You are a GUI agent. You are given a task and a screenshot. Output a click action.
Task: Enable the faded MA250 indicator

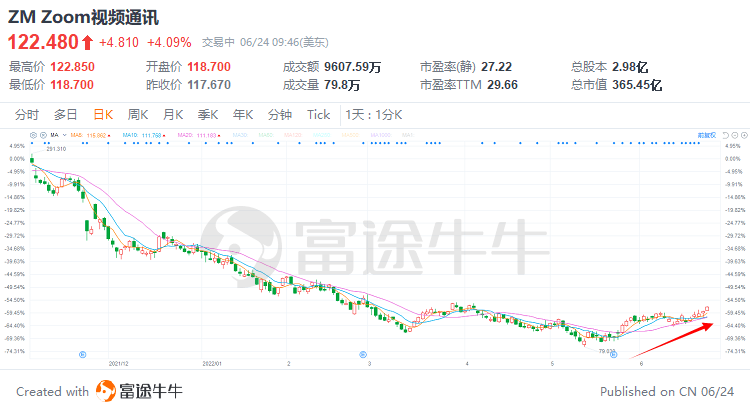[x=322, y=135]
